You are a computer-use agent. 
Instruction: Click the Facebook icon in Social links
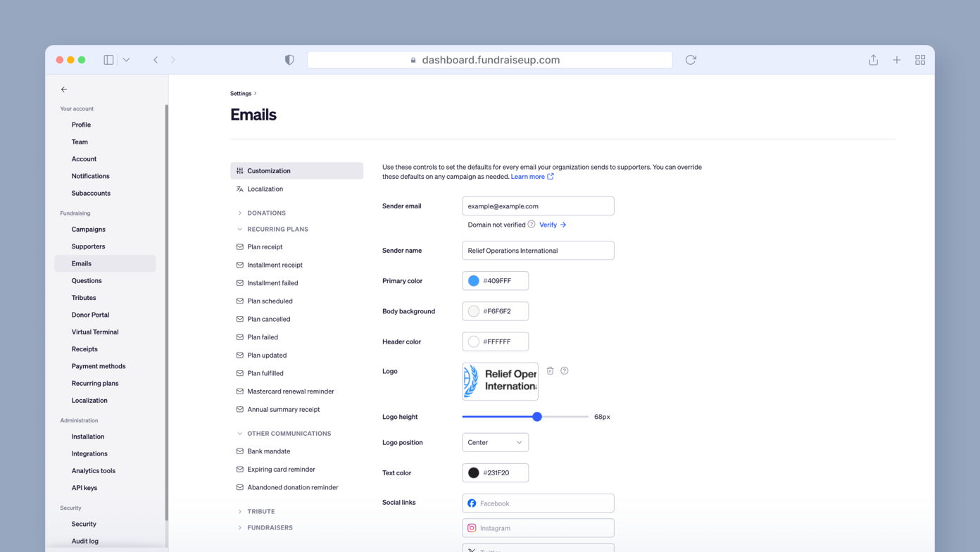tap(471, 503)
